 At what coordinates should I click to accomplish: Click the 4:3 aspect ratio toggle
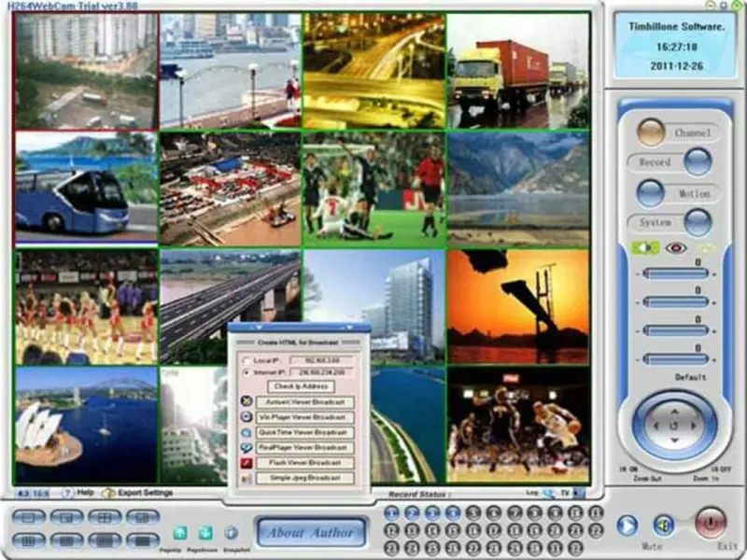pos(23,494)
